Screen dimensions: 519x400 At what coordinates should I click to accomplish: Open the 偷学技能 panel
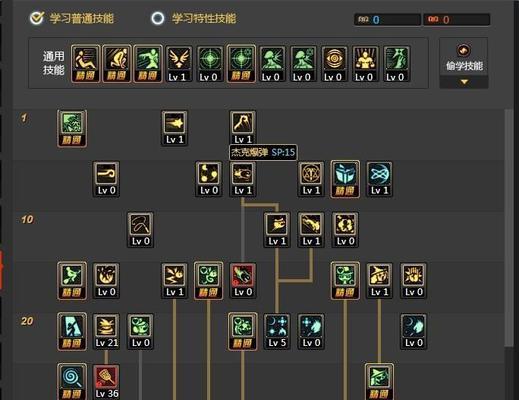pos(464,63)
